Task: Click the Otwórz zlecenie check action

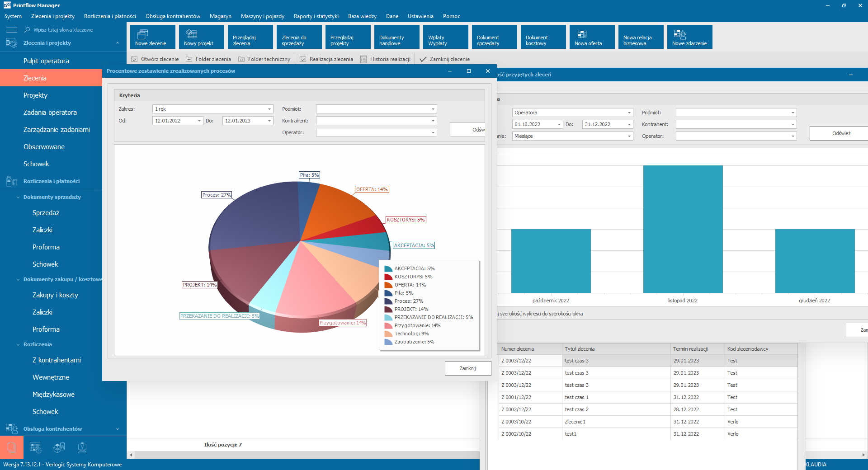Action: [155, 59]
